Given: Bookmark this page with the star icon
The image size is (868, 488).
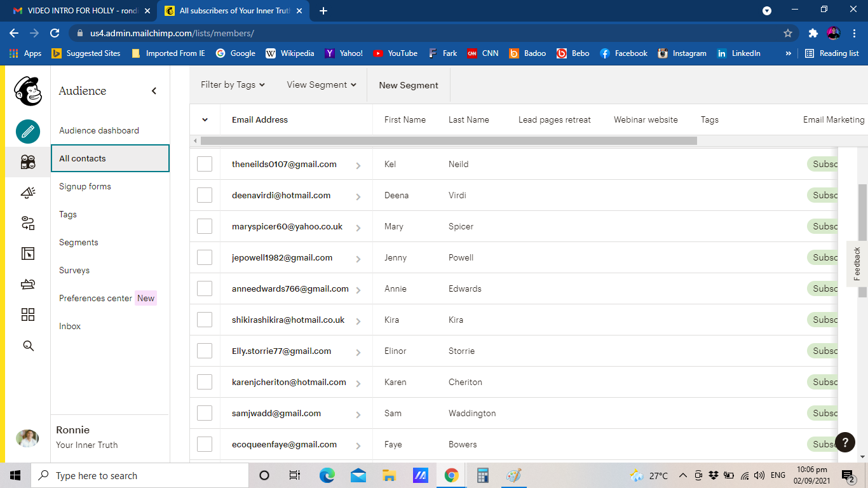Looking at the screenshot, I should click(788, 33).
